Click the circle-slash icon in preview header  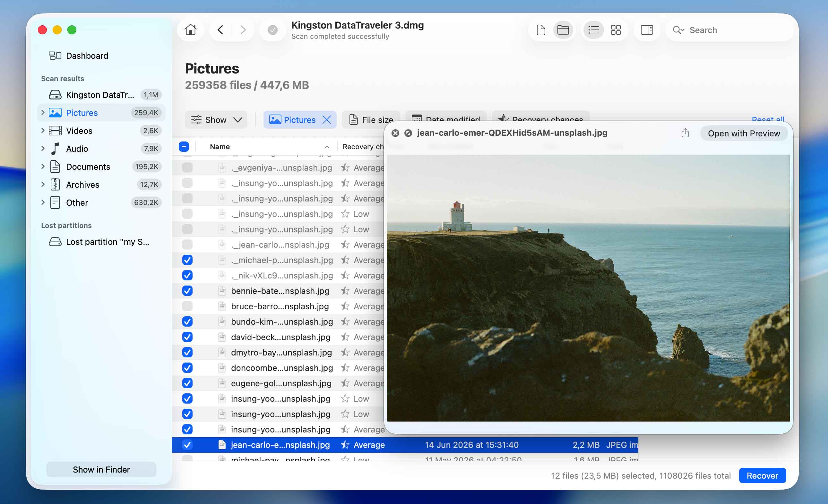[x=408, y=133]
